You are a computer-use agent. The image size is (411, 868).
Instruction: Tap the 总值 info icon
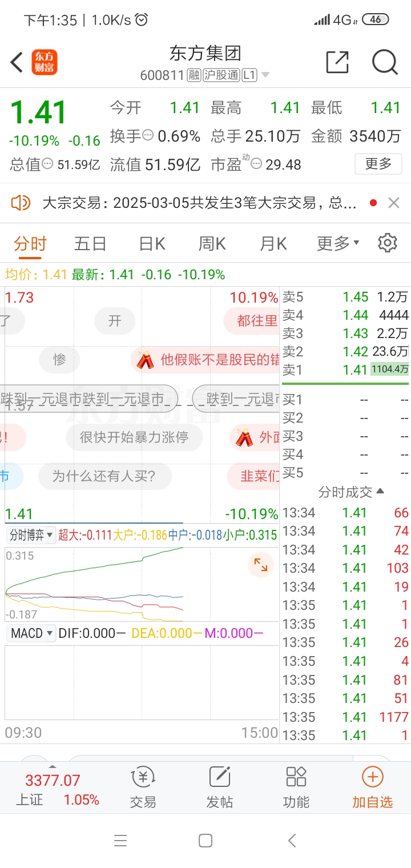(x=47, y=164)
